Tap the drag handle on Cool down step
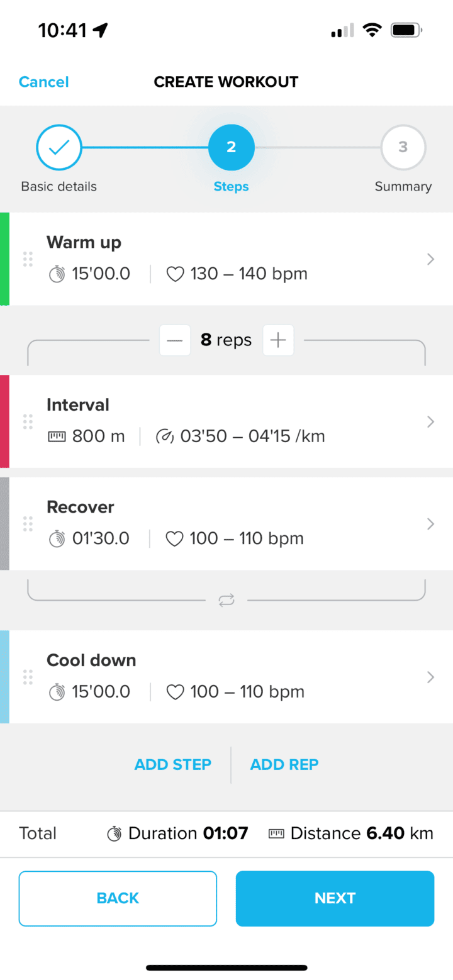 click(x=28, y=677)
